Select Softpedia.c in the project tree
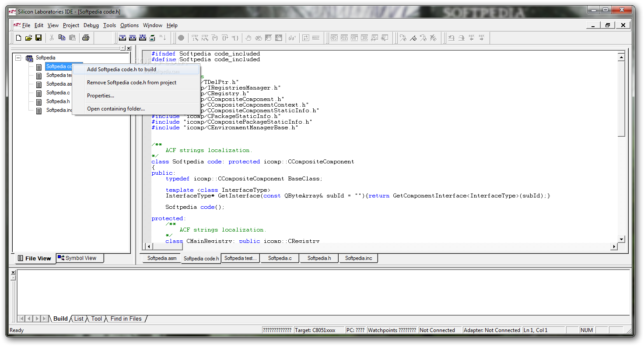Screen dimensions: 644x346 (58, 93)
